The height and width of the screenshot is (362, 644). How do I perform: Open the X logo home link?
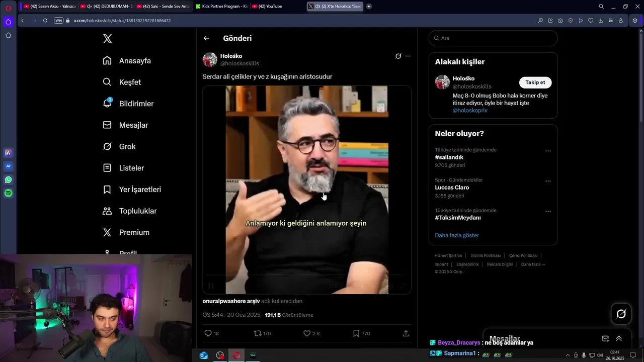coord(107,39)
